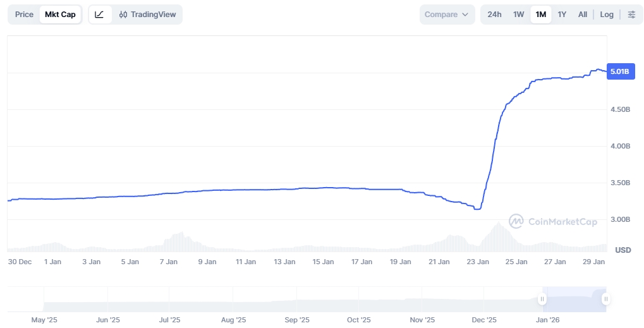Click right handle of range navigator
This screenshot has width=644, height=328.
pos(605,300)
